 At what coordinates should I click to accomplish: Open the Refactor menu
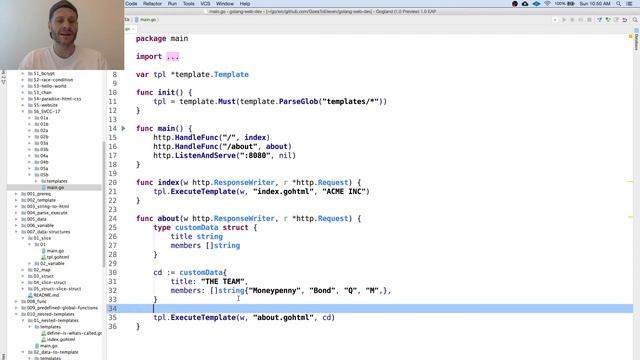[x=152, y=4]
